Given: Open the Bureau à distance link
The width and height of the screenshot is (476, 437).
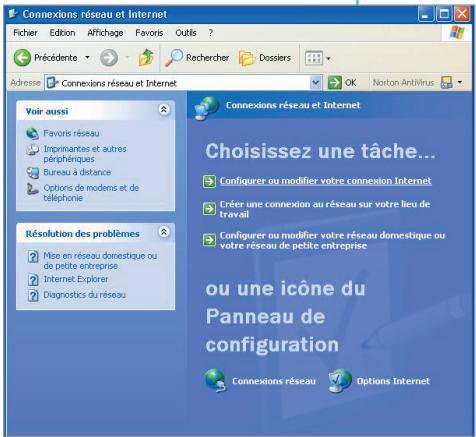Looking at the screenshot, I should pyautogui.click(x=77, y=172).
